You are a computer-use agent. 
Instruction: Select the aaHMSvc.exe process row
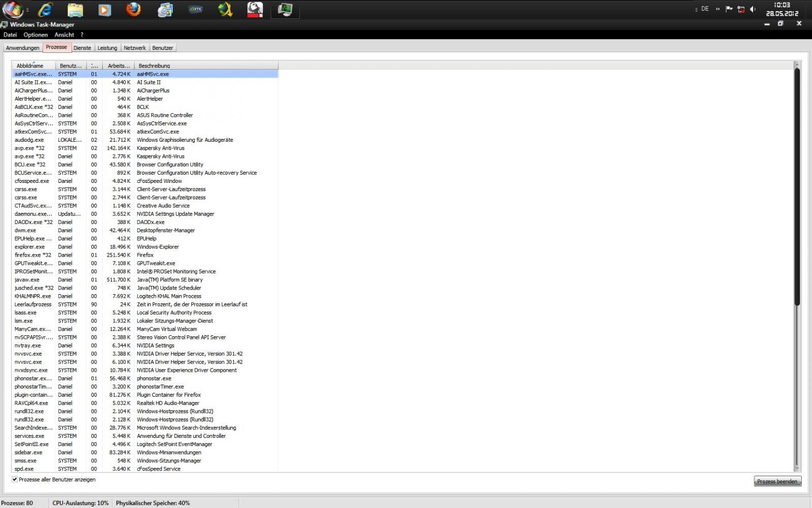pos(145,74)
